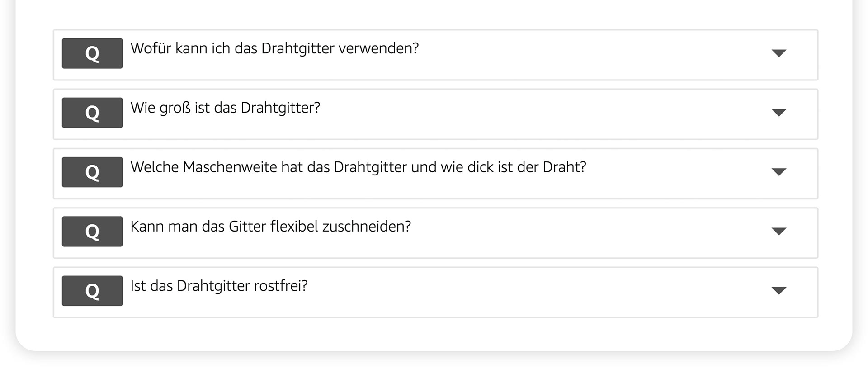Click the Q icon beside "Kann man das Gitter flexibel zuschneiden?"
868x388 pixels.
(92, 232)
